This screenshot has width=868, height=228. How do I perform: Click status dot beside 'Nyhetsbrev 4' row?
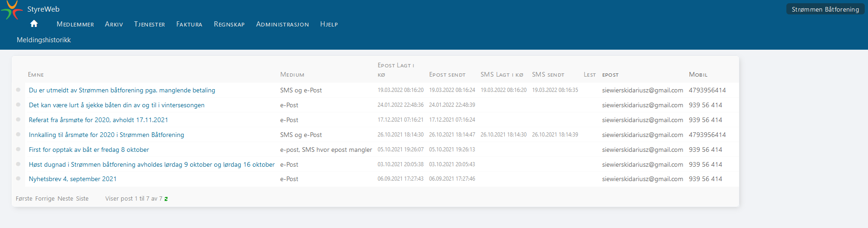coord(18,178)
